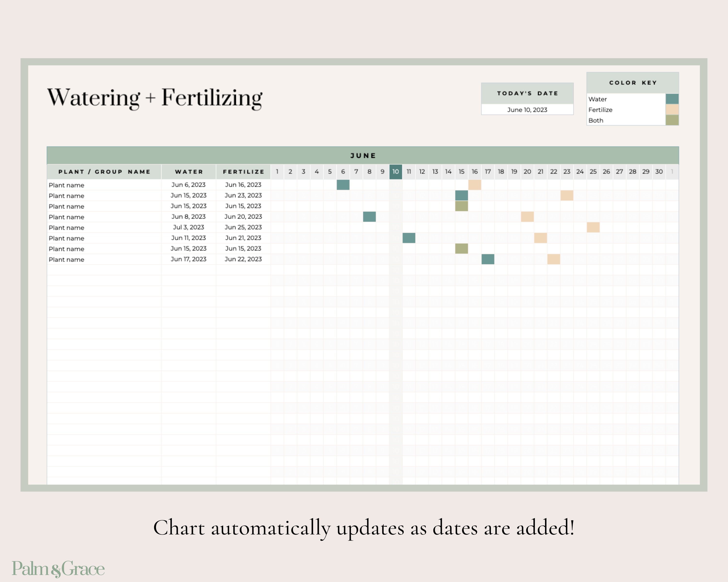Click the teal water marker on June 6

(x=343, y=185)
